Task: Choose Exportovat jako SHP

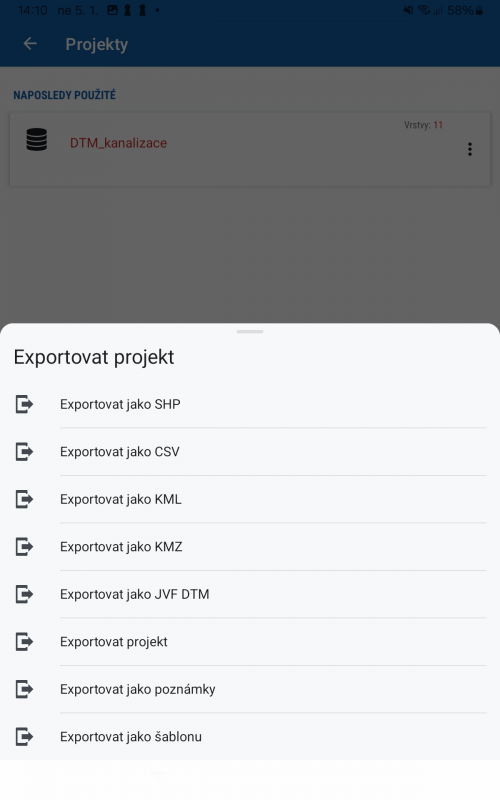Action: 250,404
